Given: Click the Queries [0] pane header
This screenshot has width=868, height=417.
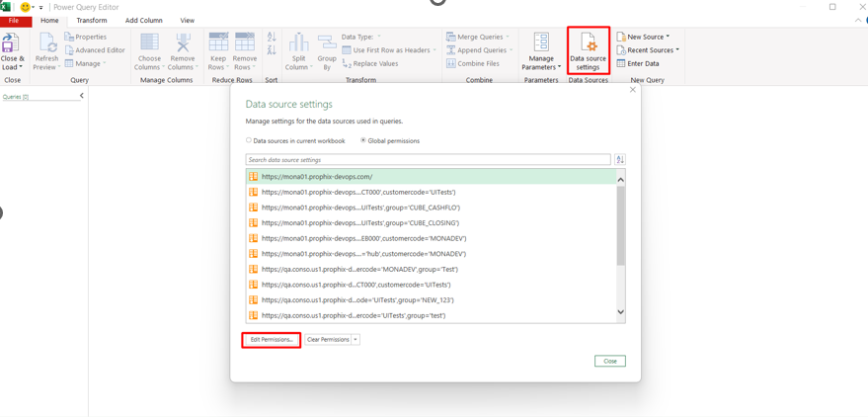Looking at the screenshot, I should coord(16,97).
